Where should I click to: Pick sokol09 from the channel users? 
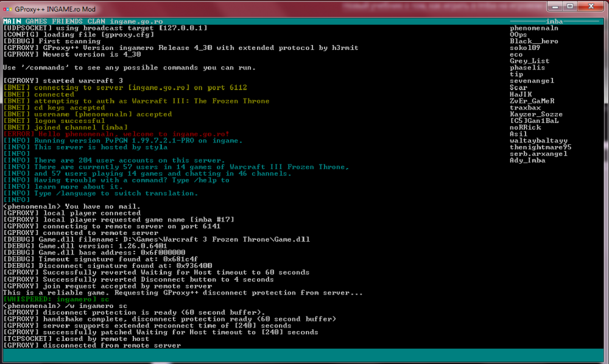tap(524, 47)
